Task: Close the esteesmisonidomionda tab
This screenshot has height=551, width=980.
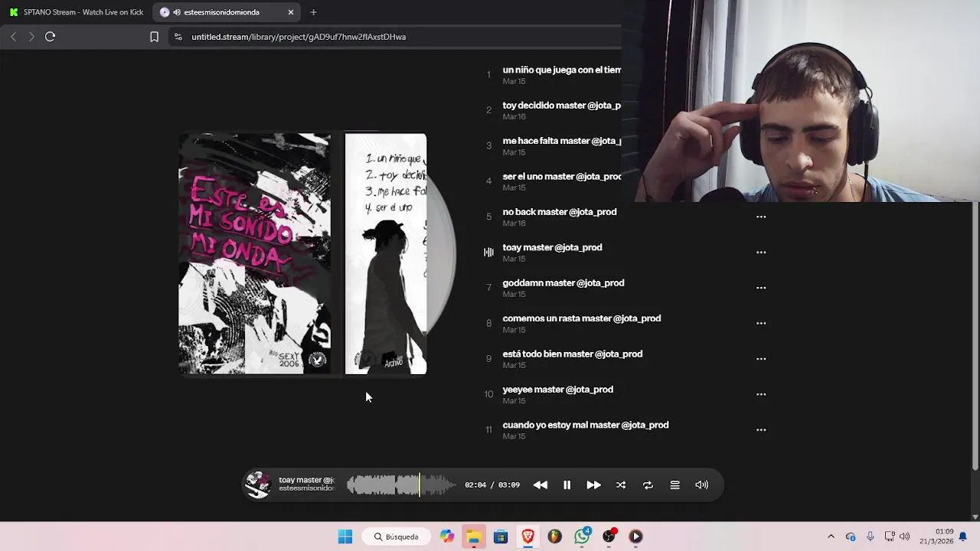Action: [x=291, y=12]
